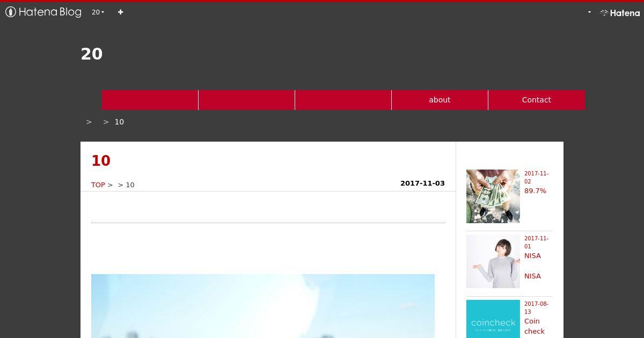Open the third blank red navigation tab

tap(343, 100)
